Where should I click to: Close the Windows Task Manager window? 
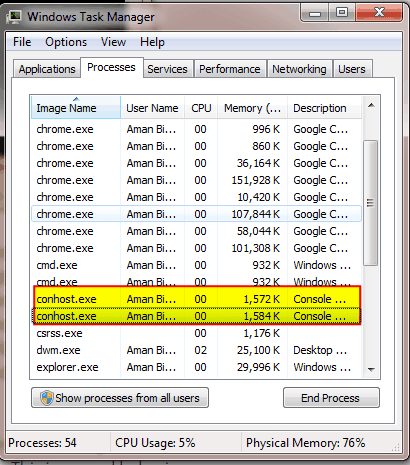pos(379,13)
